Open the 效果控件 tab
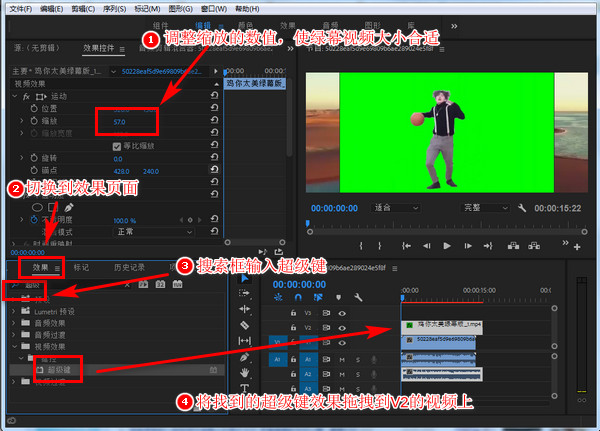 [x=99, y=48]
